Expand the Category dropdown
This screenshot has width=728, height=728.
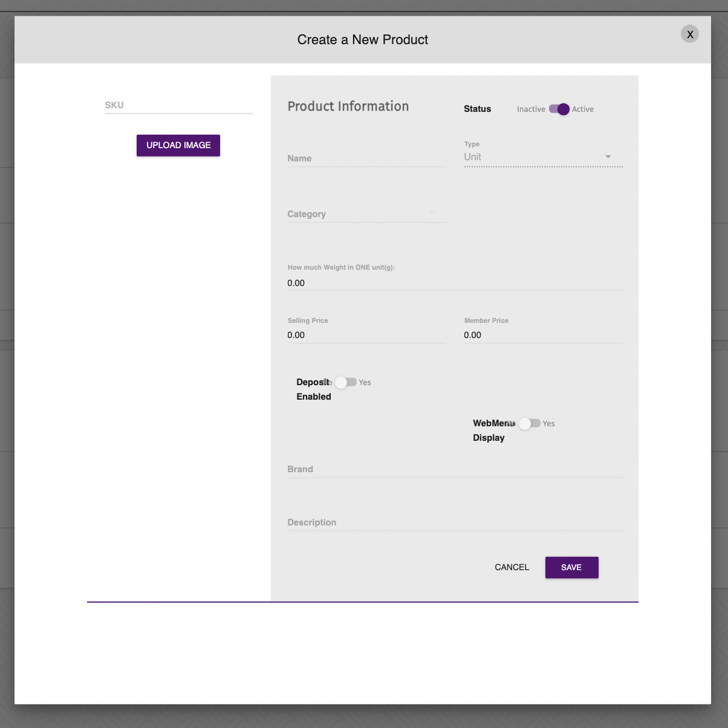[x=366, y=214]
